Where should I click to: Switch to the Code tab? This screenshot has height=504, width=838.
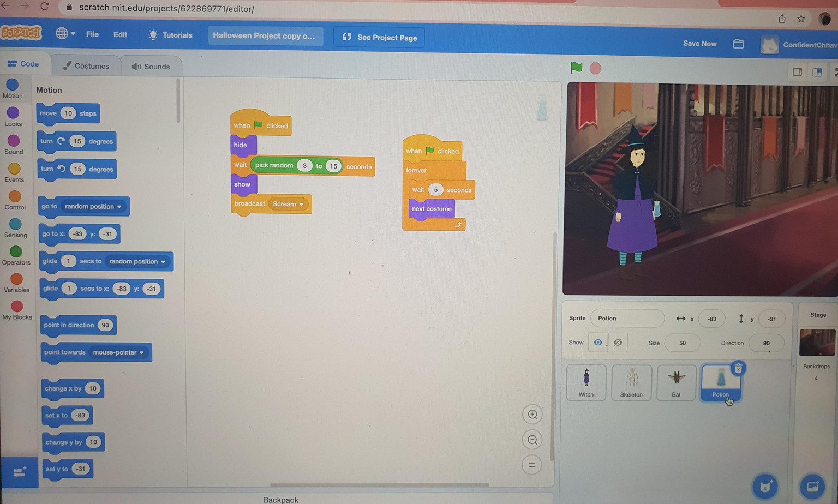[x=24, y=64]
